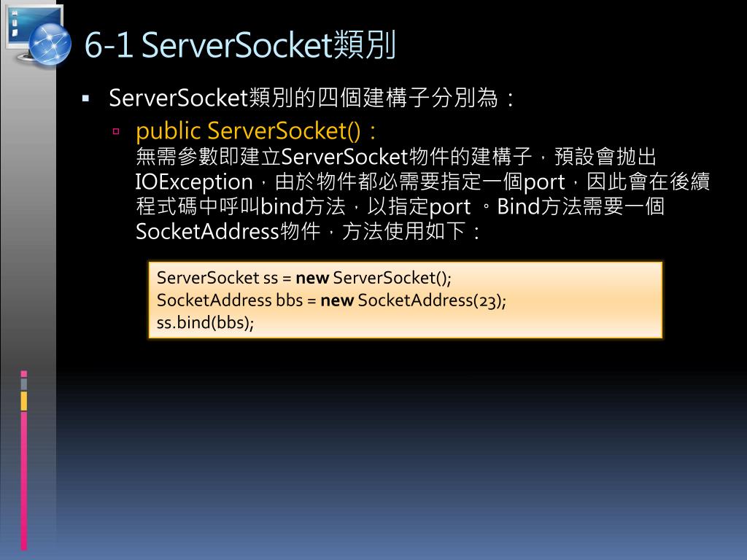The width and height of the screenshot is (747, 560).
Task: Click the code line SocketAddress bbs = new SocketAddress(23);
Action: (332, 300)
